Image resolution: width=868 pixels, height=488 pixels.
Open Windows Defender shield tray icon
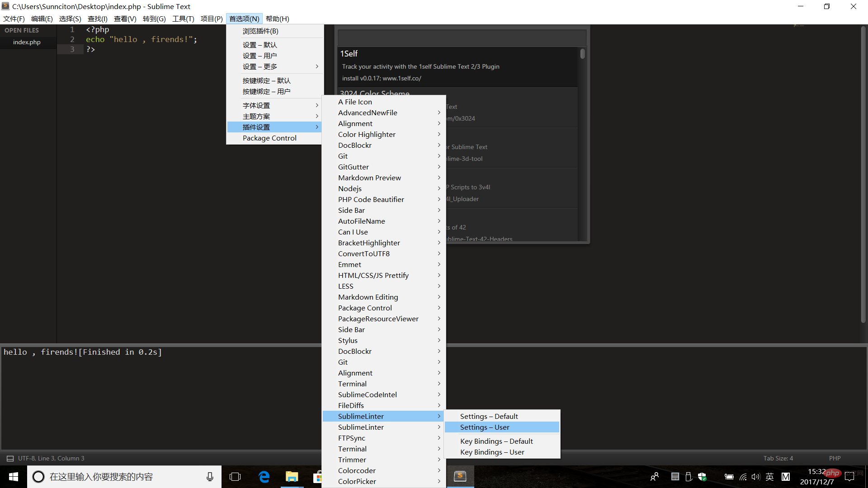[702, 477]
